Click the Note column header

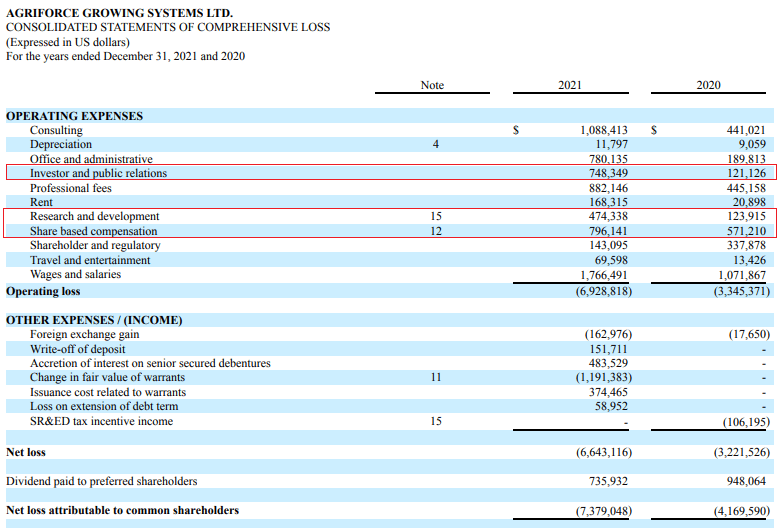(x=432, y=85)
